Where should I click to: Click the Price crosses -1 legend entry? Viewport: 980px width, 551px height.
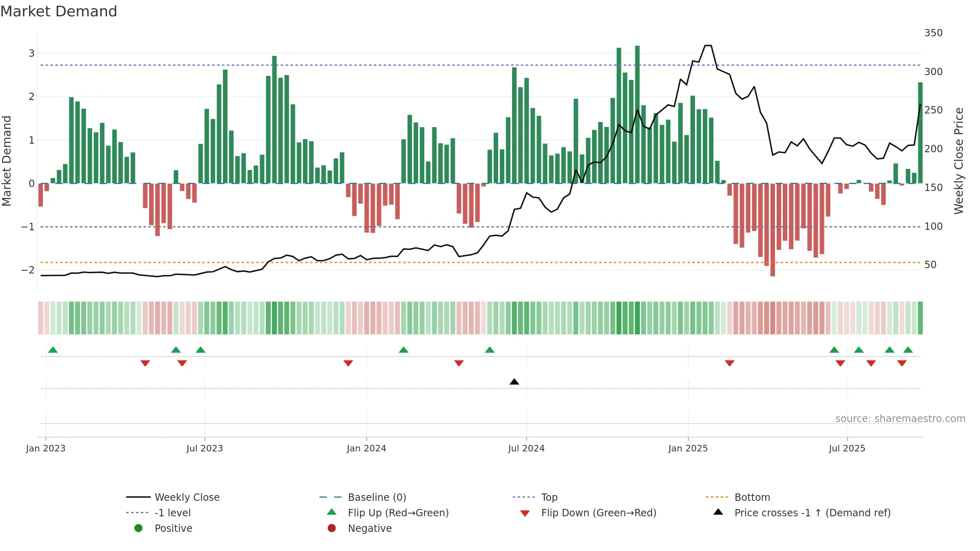click(802, 513)
